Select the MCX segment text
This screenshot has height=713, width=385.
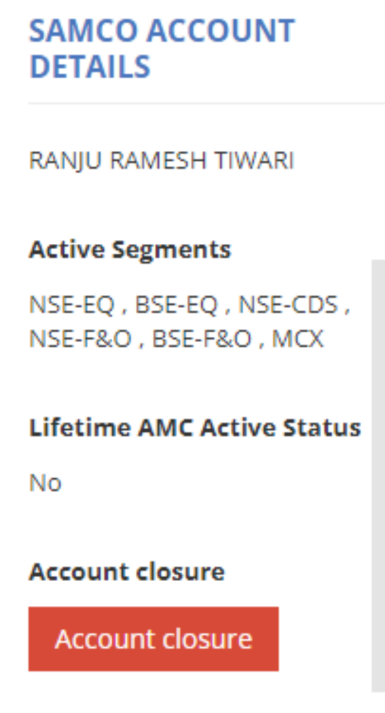(298, 339)
